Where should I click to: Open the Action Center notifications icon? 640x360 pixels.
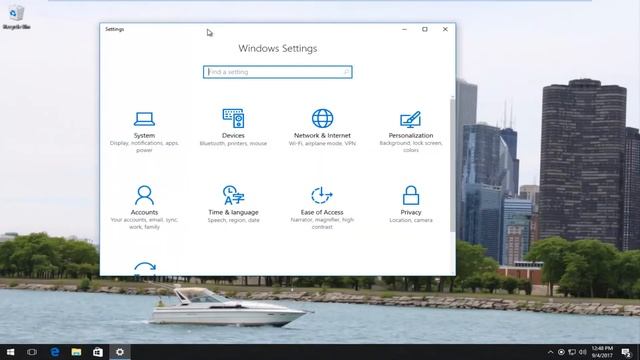click(627, 352)
